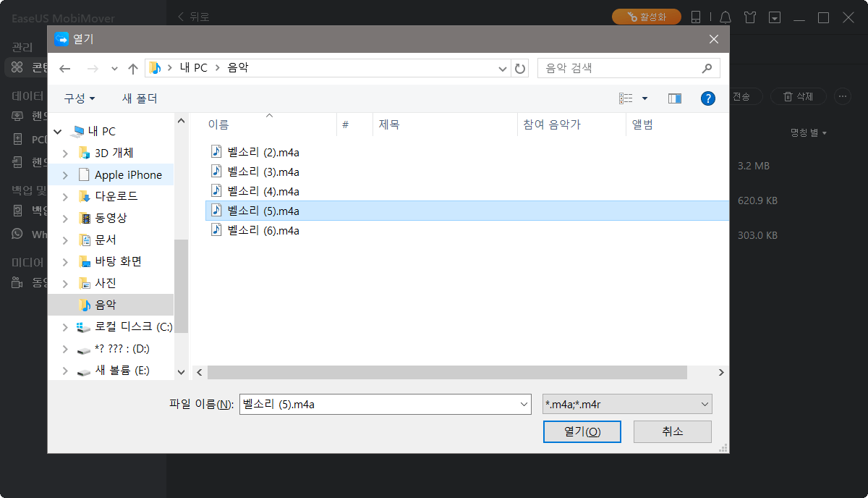This screenshot has height=498, width=868.
Task: Toggle the preview pane icon
Action: [674, 98]
